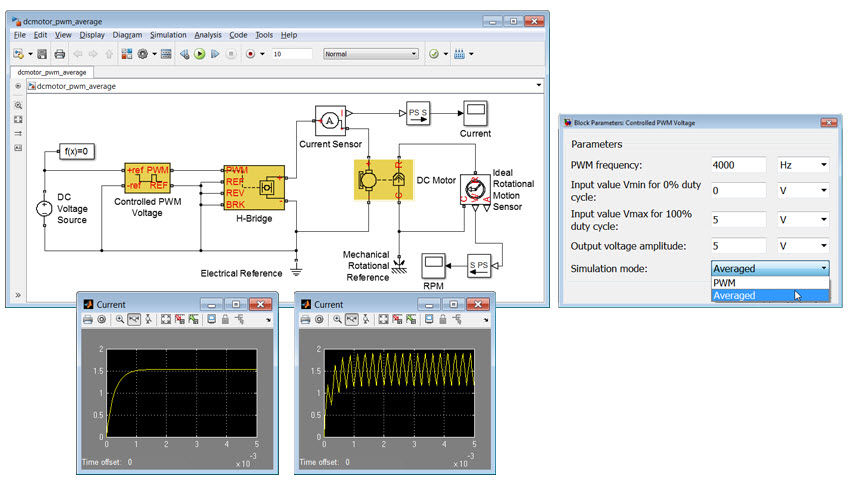Image resolution: width=850 pixels, height=485 pixels.
Task: Click the Step Back simulation button
Action: pos(185,54)
